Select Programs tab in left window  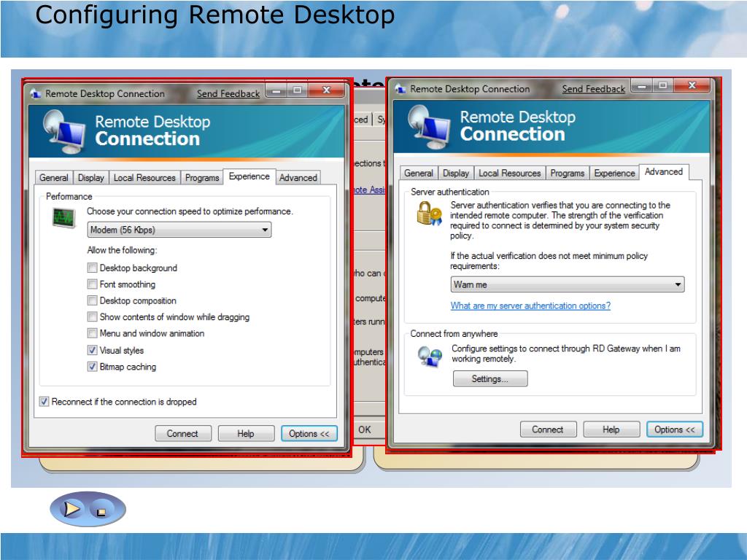click(202, 178)
